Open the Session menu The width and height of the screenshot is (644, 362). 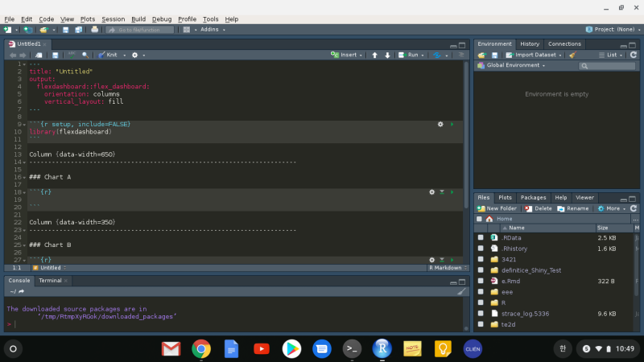click(x=113, y=19)
